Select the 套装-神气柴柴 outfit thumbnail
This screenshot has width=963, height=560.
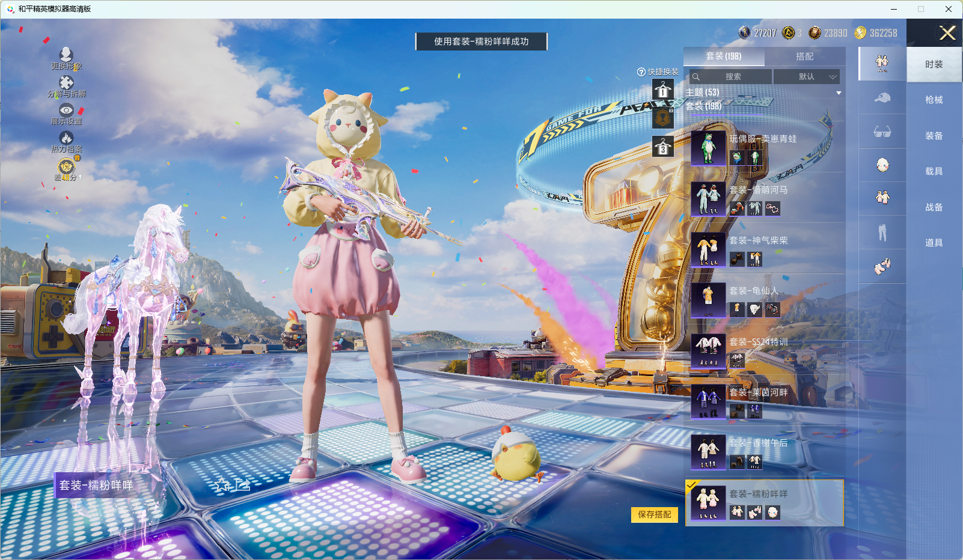708,249
